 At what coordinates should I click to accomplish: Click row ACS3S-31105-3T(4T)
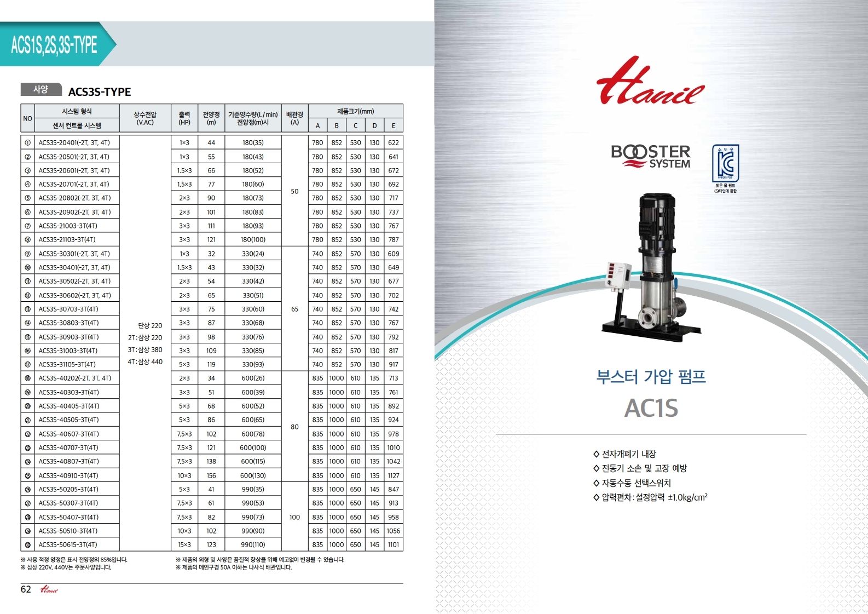(212, 364)
